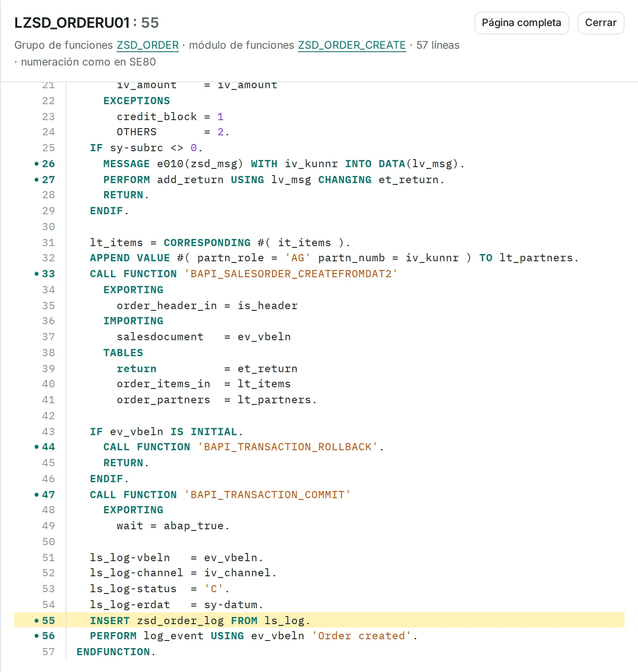Select marked line number 26 in the gutter
Viewport: 638px width, 672px height.
point(48,164)
